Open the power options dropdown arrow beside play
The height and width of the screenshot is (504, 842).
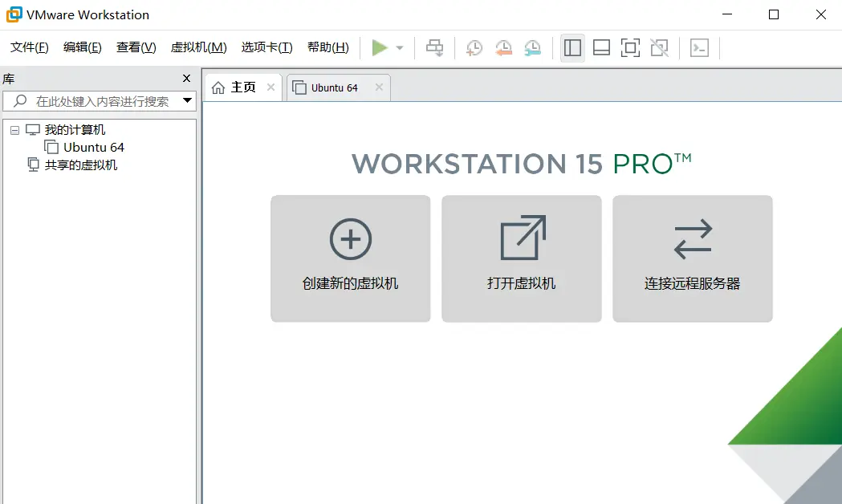point(400,48)
